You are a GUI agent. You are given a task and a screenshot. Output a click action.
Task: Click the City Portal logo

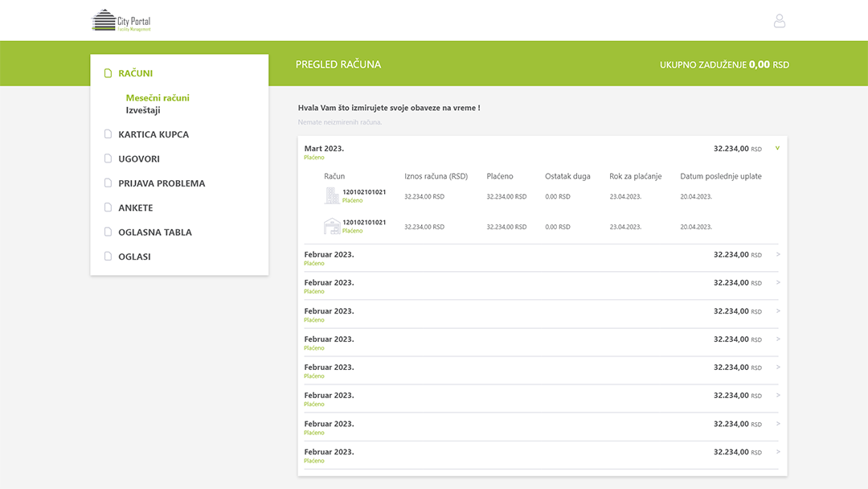(121, 21)
